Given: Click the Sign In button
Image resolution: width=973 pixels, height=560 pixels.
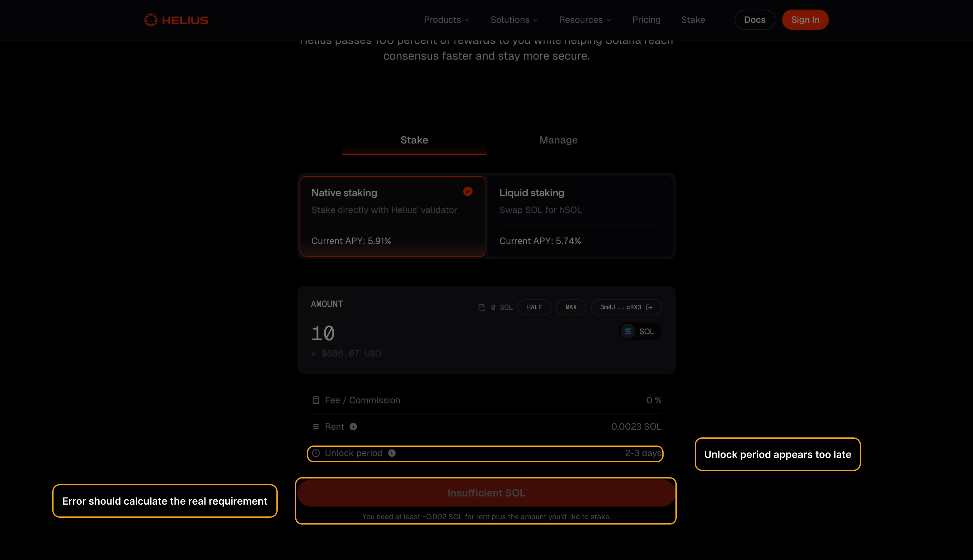Looking at the screenshot, I should pos(805,20).
